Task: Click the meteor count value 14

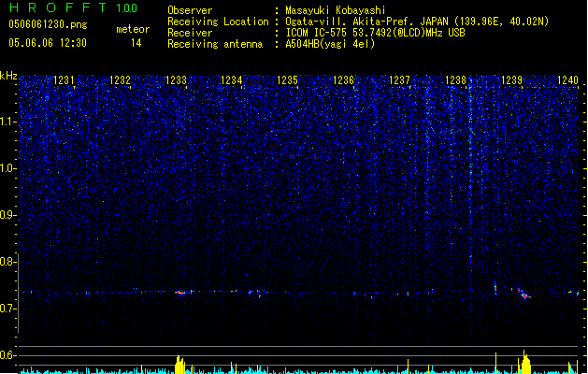Action: pos(136,43)
